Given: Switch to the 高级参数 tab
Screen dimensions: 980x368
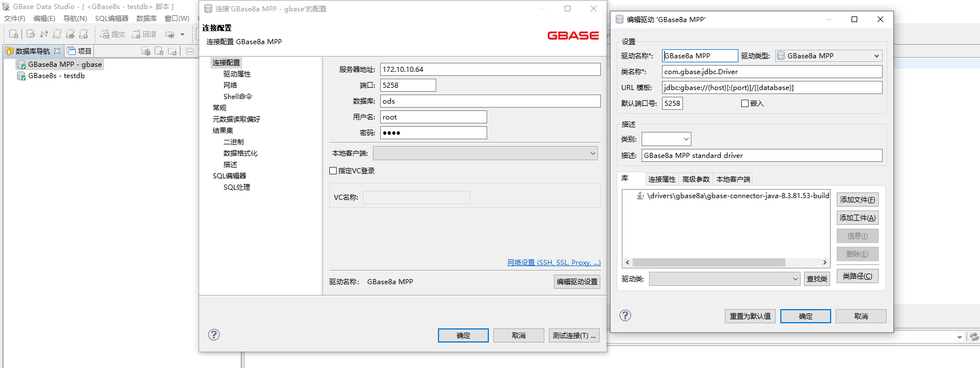Looking at the screenshot, I should (696, 179).
